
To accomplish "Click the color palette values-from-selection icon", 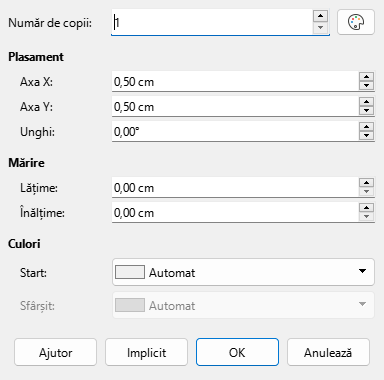I will click(x=356, y=22).
